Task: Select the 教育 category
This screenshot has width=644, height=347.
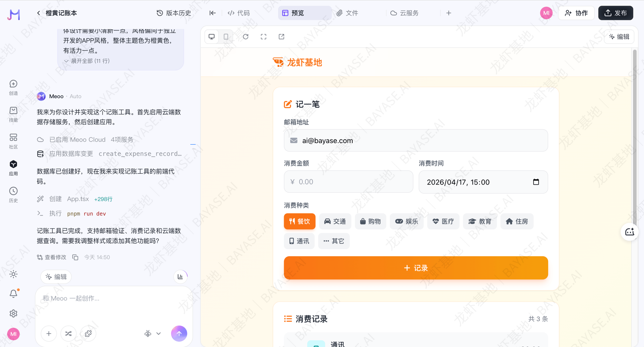Action: pyautogui.click(x=480, y=221)
